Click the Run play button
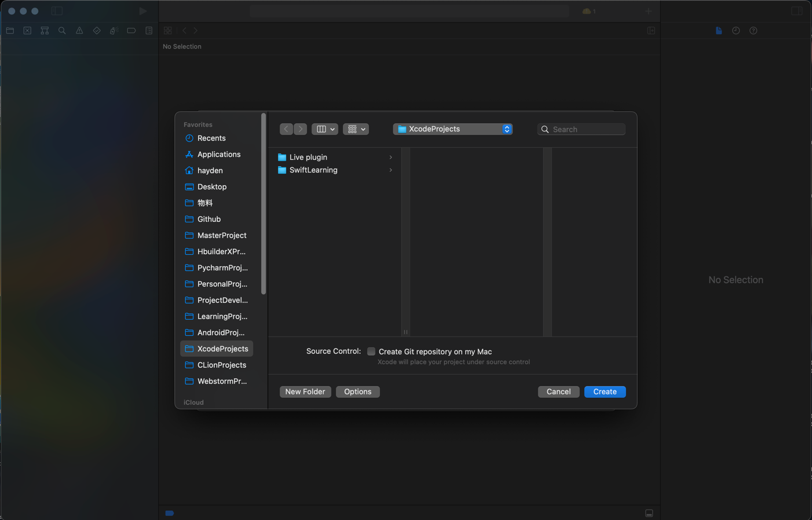The width and height of the screenshot is (812, 520). (142, 11)
